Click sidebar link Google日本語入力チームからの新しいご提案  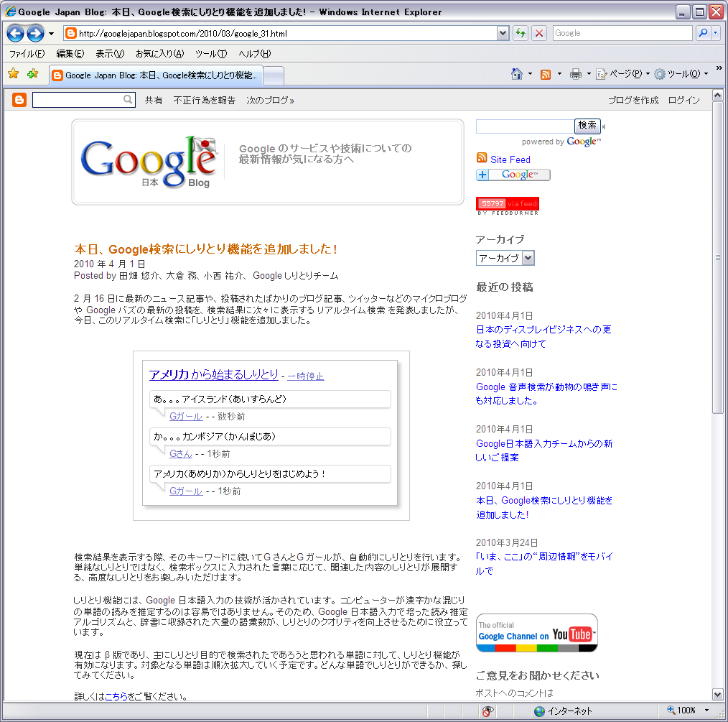(544, 450)
